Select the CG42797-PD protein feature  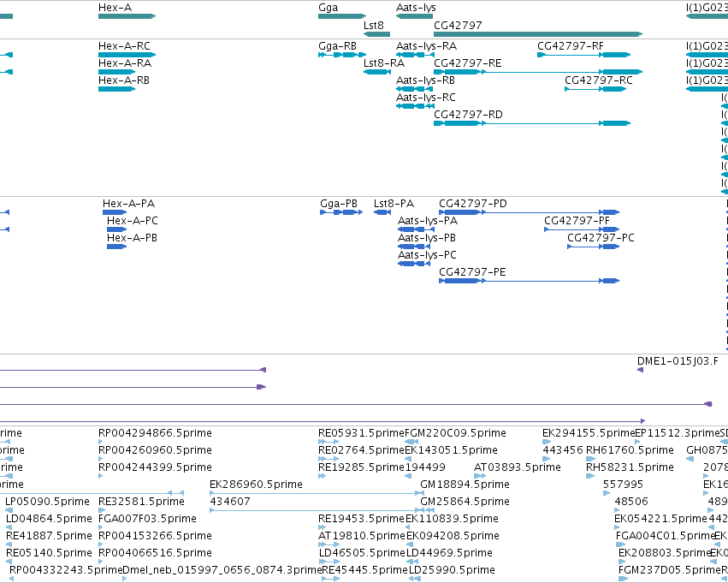pyautogui.click(x=530, y=212)
